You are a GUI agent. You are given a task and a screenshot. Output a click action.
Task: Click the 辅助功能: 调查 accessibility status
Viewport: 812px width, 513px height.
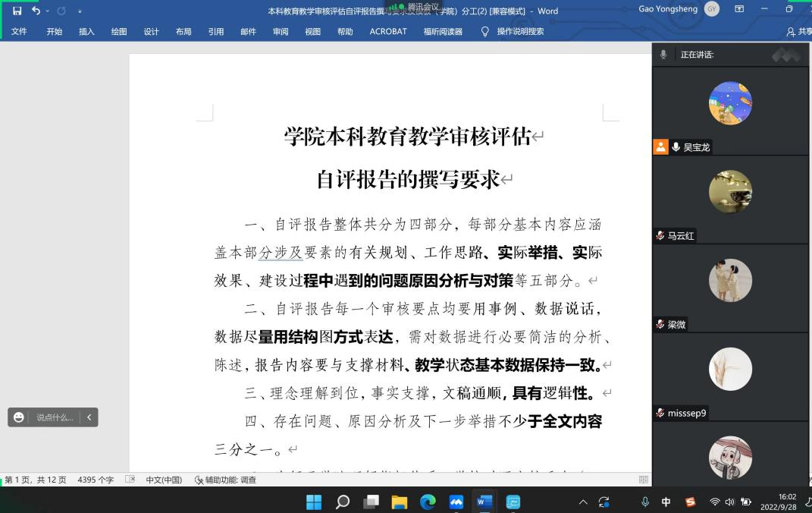point(225,480)
